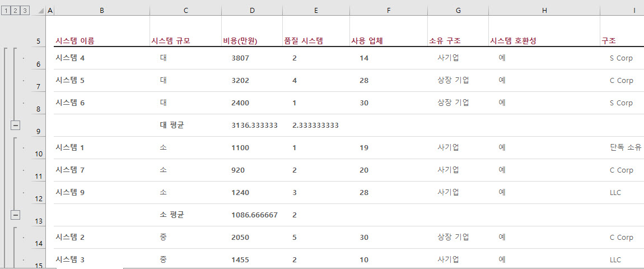Select average quality 2.333333333
This screenshot has width=644, height=269.
click(x=315, y=126)
